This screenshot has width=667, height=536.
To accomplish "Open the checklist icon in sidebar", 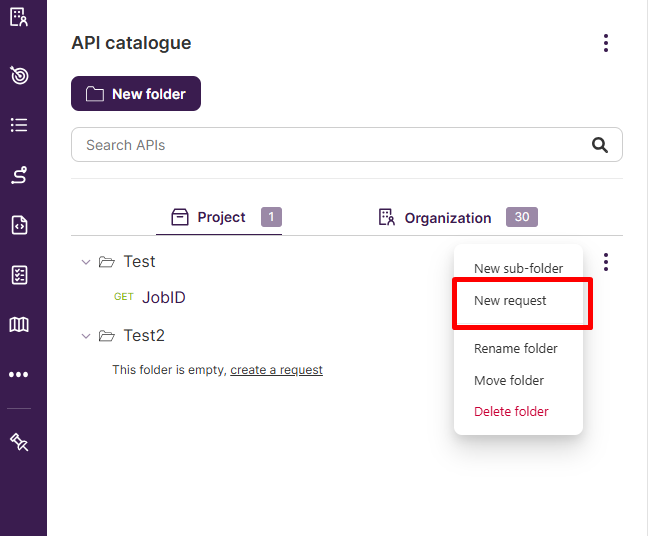I will (x=19, y=275).
